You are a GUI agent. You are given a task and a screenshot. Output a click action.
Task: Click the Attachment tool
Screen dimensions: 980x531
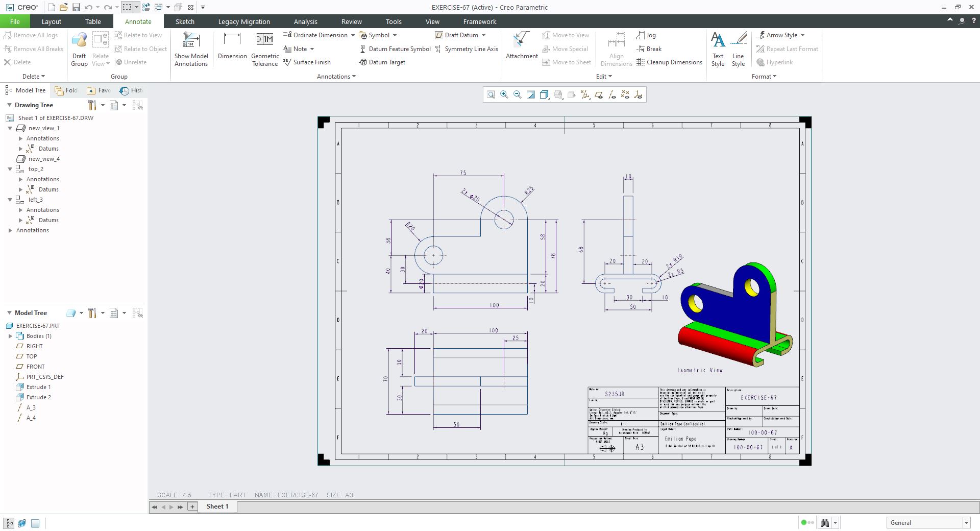(522, 46)
